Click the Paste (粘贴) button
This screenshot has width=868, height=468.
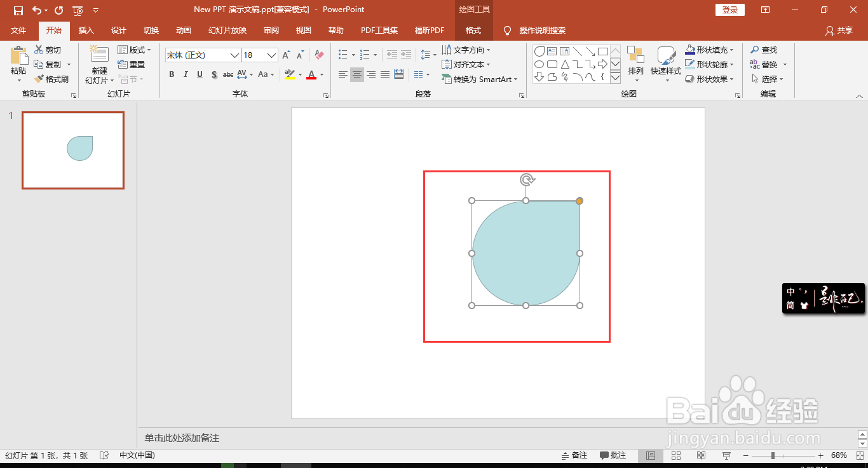[18, 64]
